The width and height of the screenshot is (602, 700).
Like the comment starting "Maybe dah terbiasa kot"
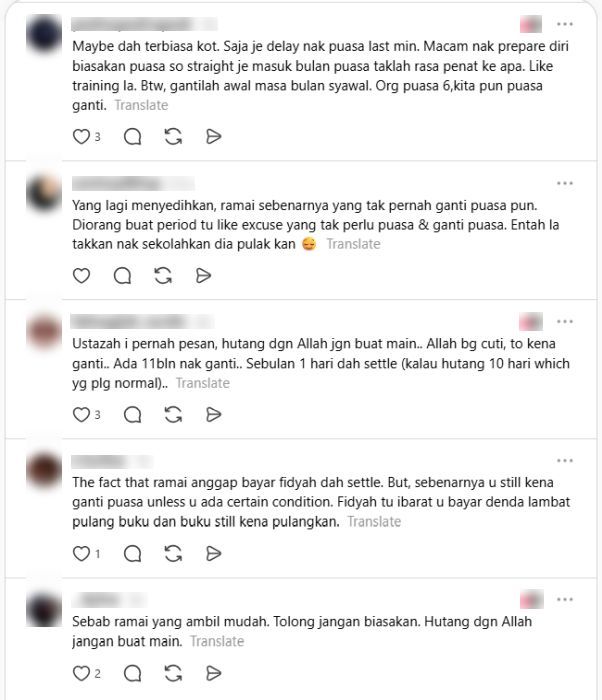(x=81, y=137)
